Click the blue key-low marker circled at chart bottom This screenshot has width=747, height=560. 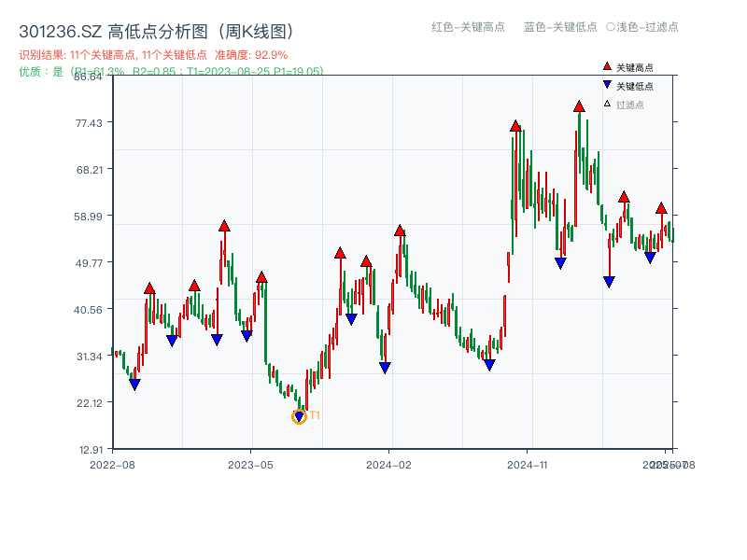tap(300, 414)
